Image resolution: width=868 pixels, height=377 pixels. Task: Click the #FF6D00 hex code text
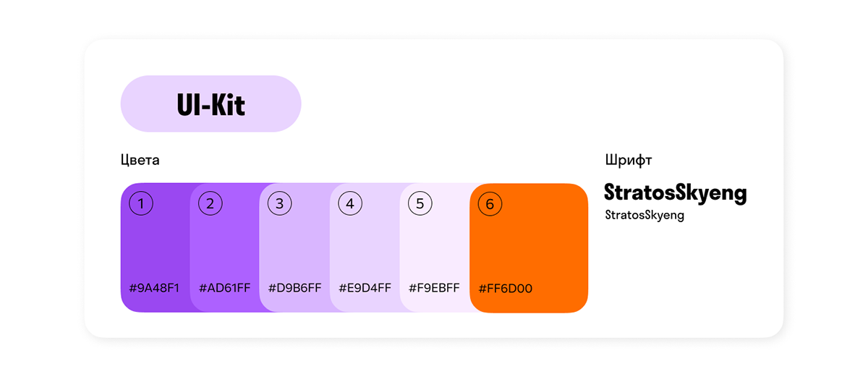(x=506, y=289)
